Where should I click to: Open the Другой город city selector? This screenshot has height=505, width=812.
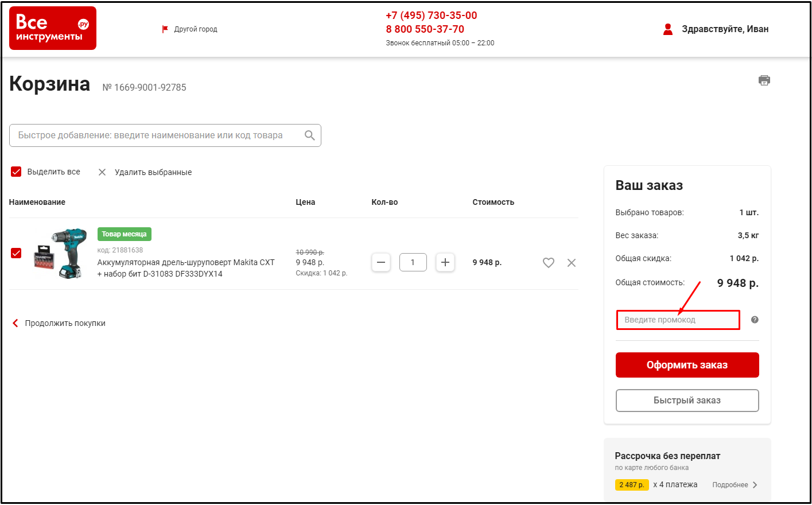196,29
